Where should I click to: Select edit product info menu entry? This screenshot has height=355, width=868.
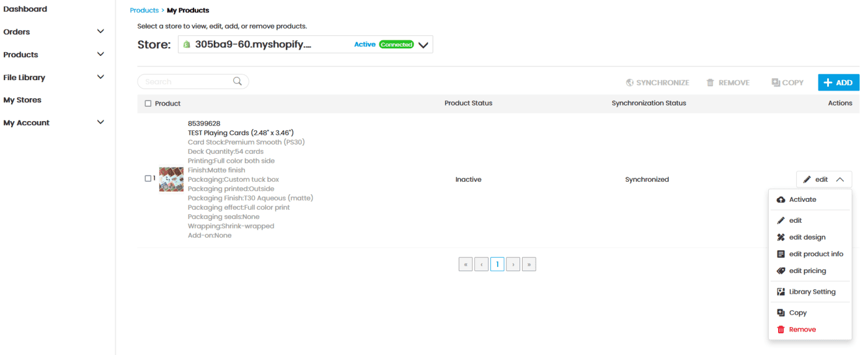815,254
